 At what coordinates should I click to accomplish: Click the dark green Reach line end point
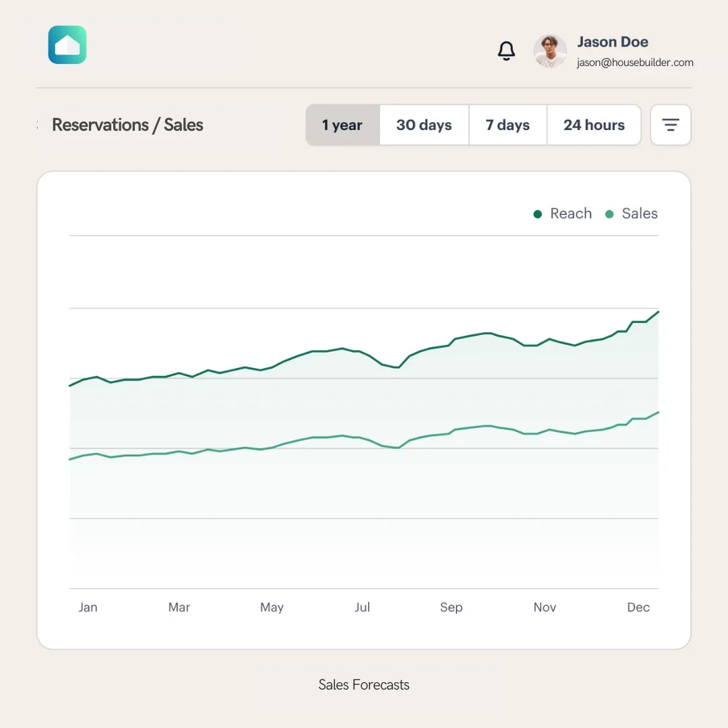(658, 311)
